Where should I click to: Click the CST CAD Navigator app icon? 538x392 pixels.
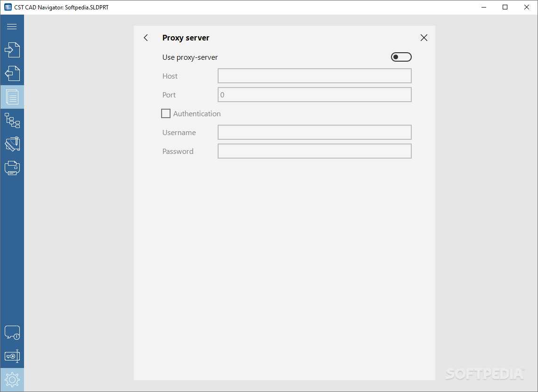(8, 7)
